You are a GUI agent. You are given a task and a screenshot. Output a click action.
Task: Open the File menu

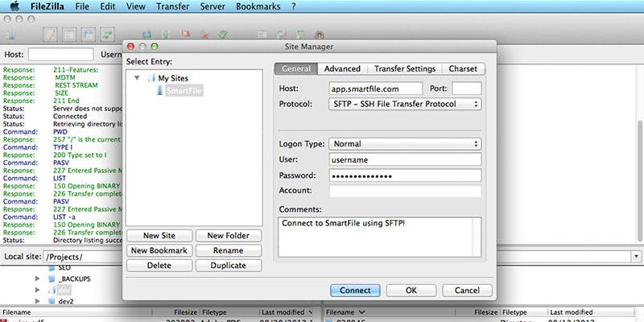pyautogui.click(x=82, y=6)
